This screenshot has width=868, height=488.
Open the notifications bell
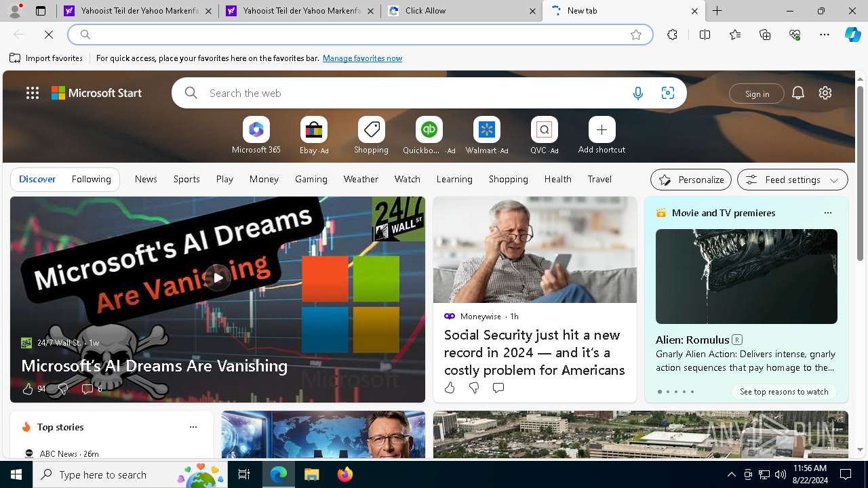coord(798,93)
